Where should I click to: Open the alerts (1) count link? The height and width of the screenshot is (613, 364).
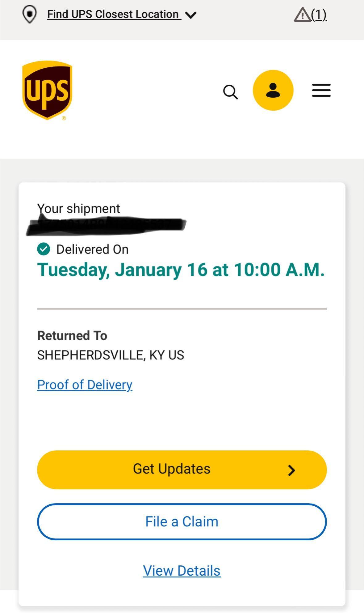tap(319, 15)
